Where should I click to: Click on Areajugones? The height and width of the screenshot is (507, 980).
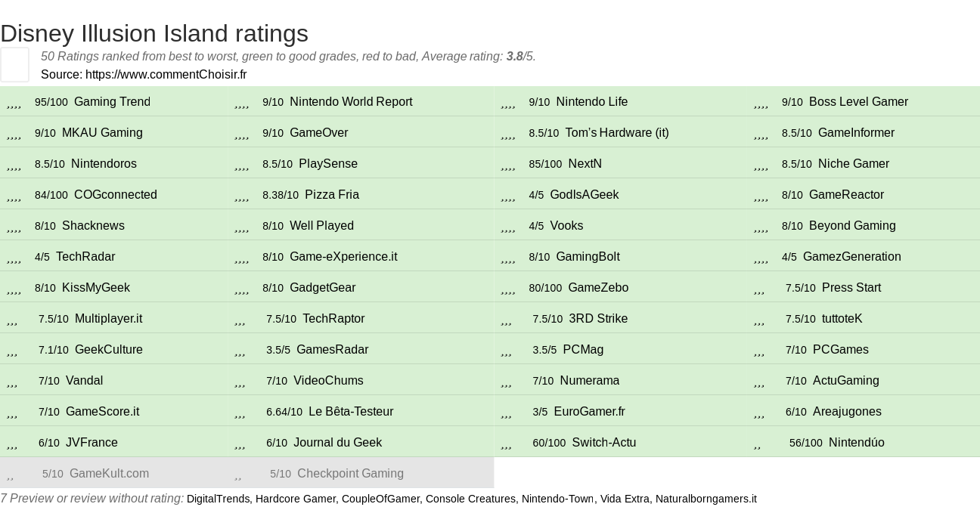point(847,412)
